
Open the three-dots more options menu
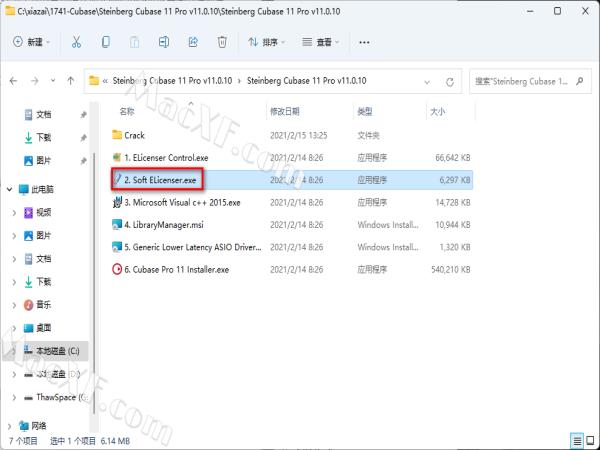364,42
